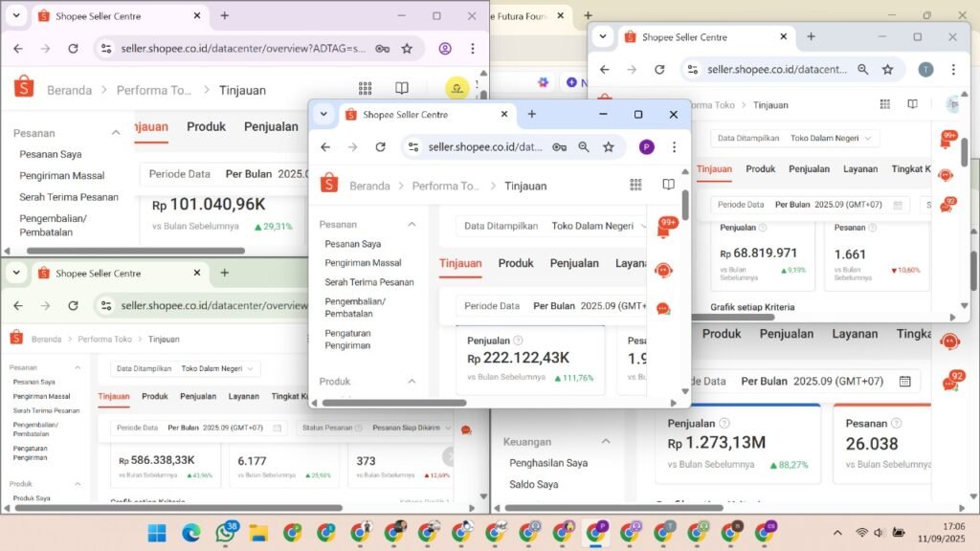This screenshot has width=980, height=551.
Task: Open Pengiriman Massal in the top-left window sidebar
Action: pos(62,176)
